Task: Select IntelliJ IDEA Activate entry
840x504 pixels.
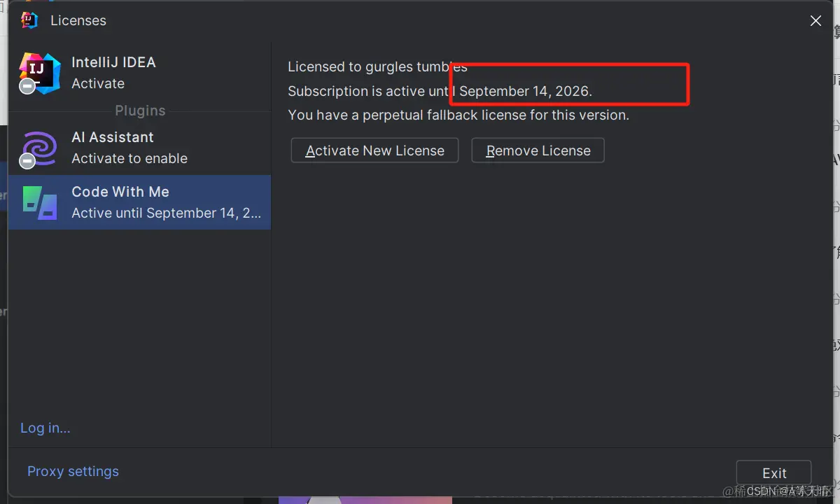Action: coord(139,73)
